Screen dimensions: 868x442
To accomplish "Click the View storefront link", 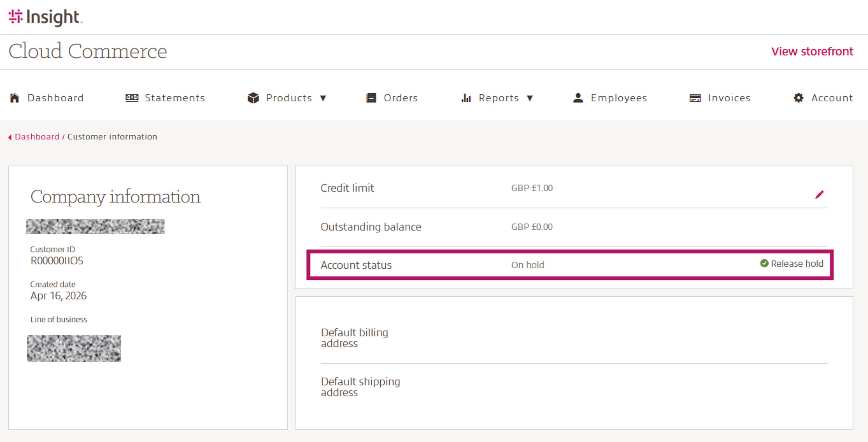I will [812, 51].
